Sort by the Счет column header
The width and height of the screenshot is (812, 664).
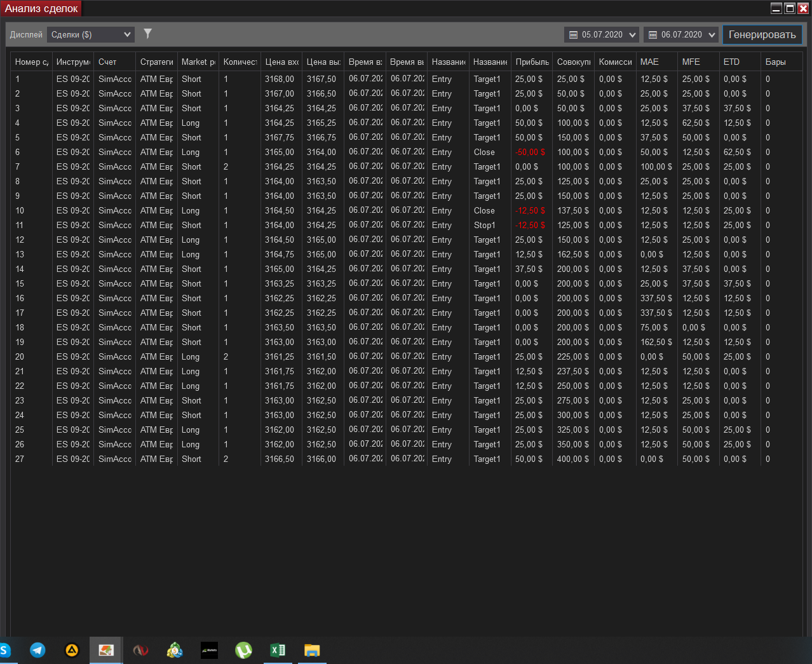point(114,62)
